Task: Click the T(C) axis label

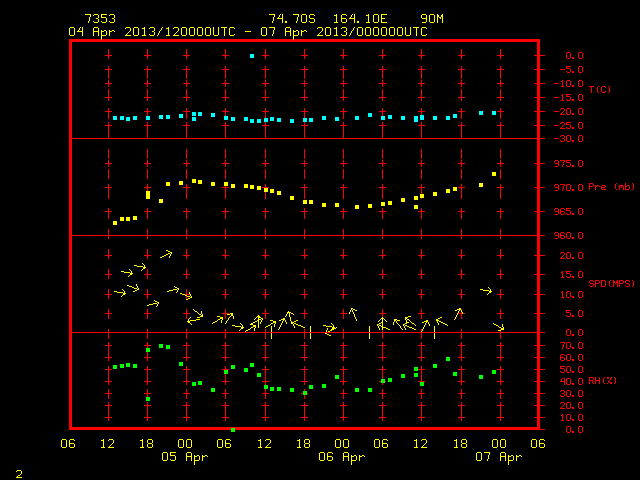Action: 600,89
